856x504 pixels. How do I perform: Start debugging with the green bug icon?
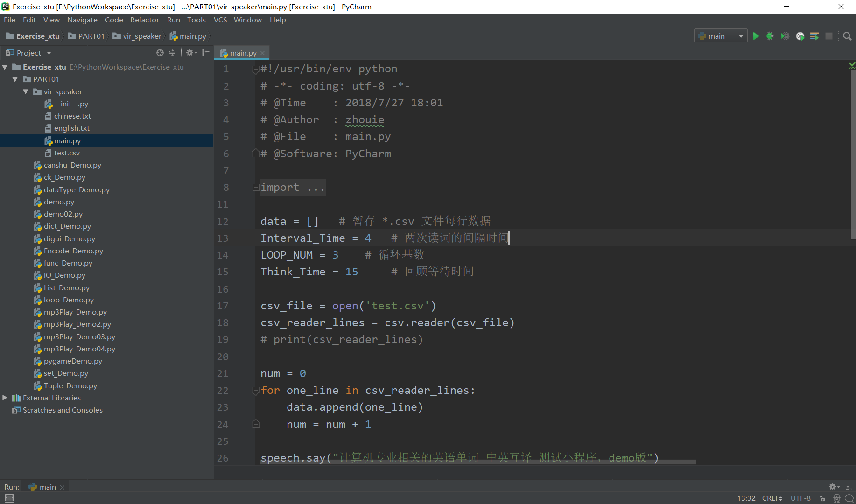tap(770, 36)
